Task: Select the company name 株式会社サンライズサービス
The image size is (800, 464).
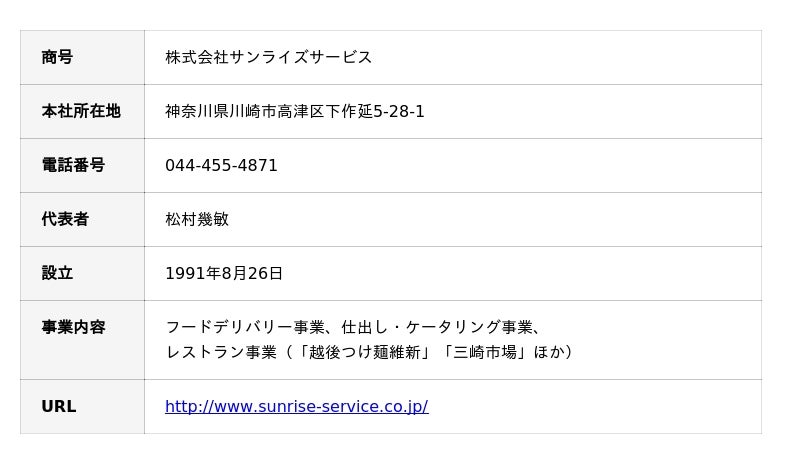Action: click(x=268, y=57)
